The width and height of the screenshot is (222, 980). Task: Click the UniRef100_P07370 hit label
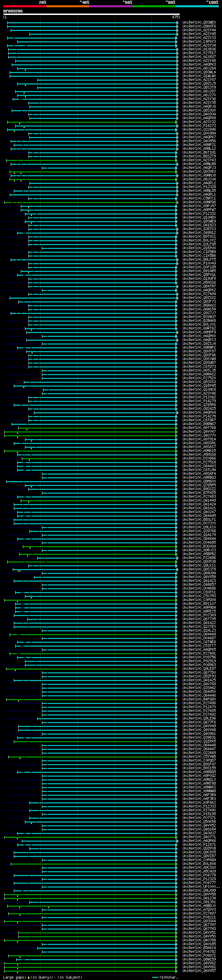(x=199, y=524)
